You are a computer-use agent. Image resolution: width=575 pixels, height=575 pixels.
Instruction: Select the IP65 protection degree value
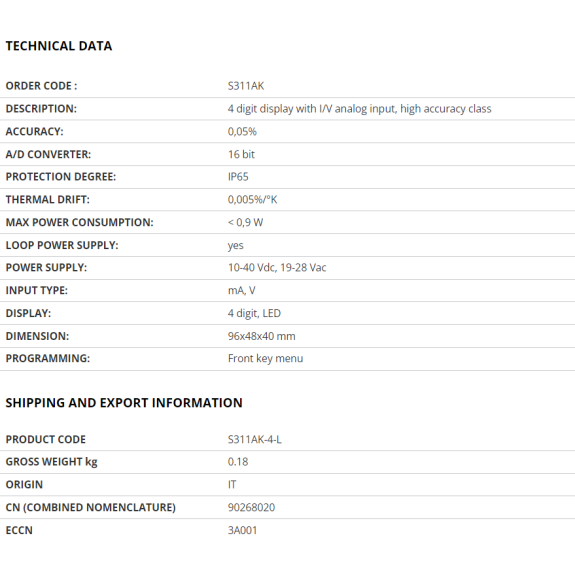tap(238, 177)
